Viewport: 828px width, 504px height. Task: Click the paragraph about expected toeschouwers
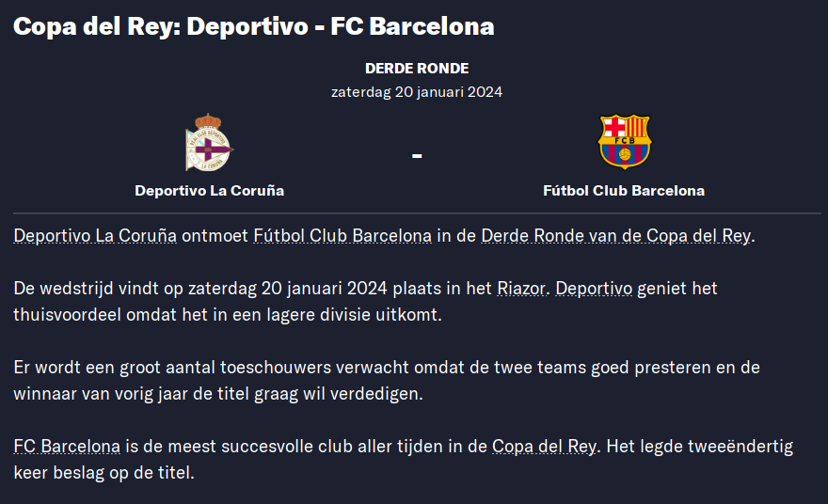click(x=387, y=381)
